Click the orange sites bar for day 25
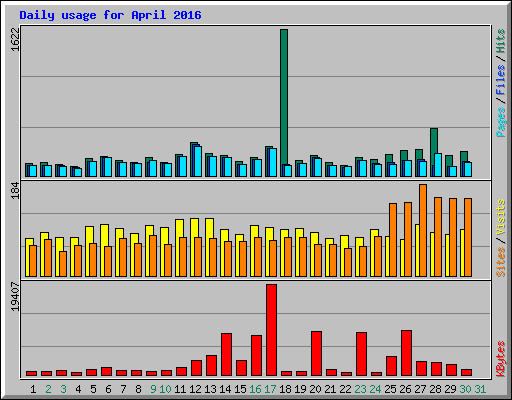 [x=393, y=240]
